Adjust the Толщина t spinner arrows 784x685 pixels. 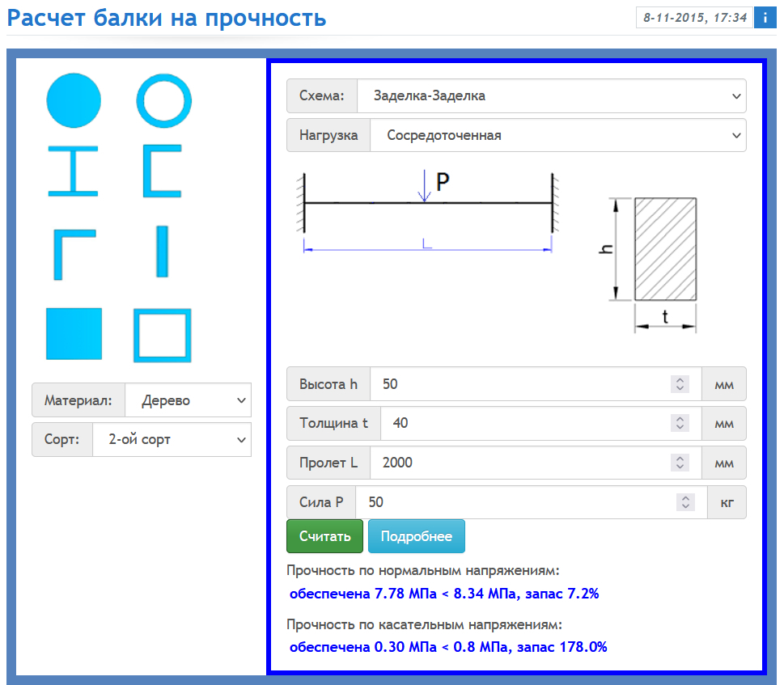680,423
